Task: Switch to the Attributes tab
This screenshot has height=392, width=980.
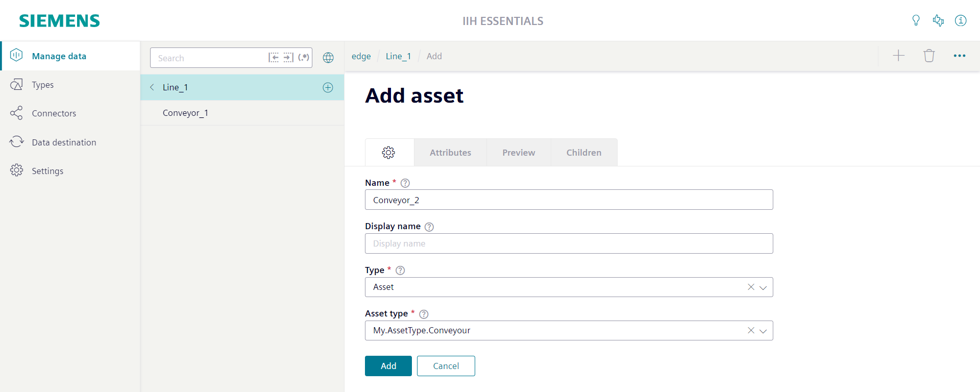Action: [x=450, y=152]
